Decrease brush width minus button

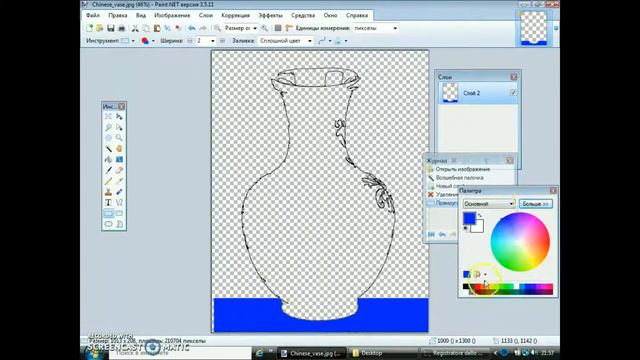click(190, 41)
